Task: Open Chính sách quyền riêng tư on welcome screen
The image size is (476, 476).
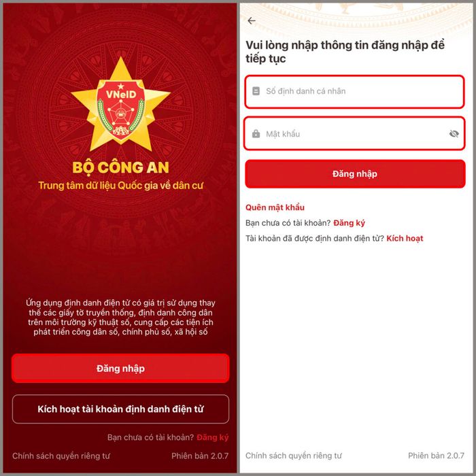Action: (x=61, y=456)
